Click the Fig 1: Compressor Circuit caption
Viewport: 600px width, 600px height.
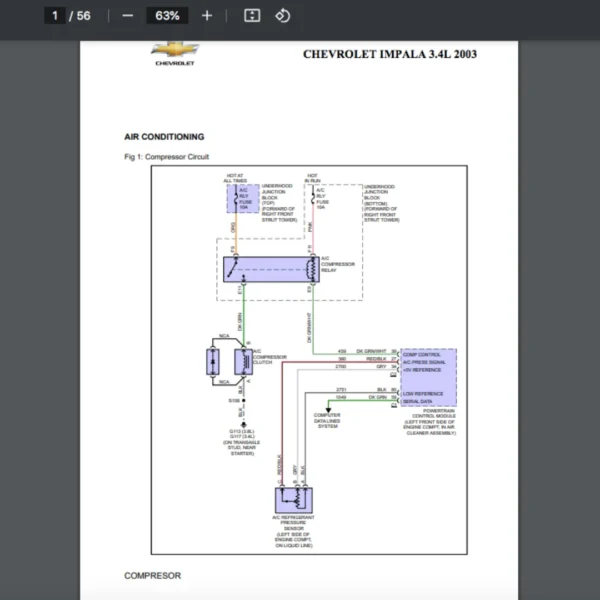point(167,157)
